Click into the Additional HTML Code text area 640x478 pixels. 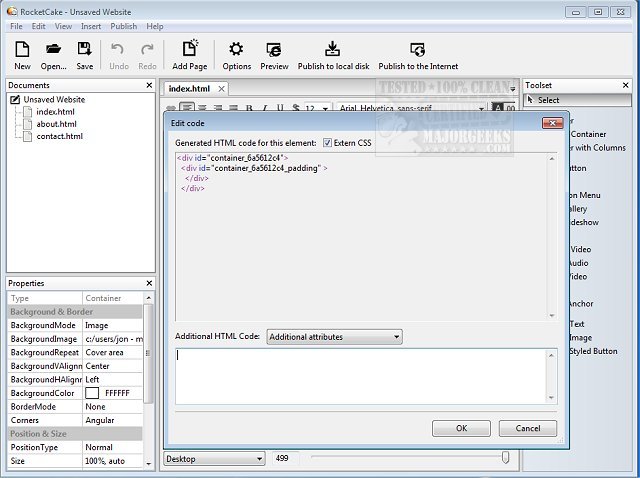tap(362, 376)
